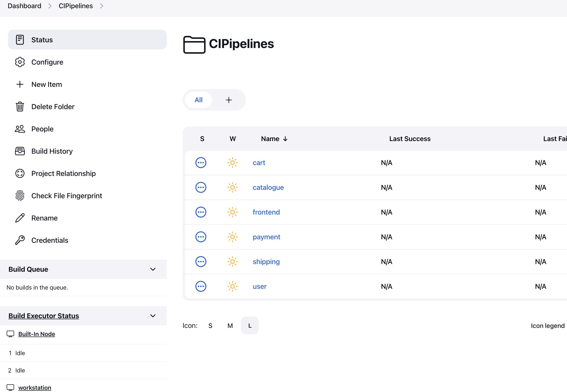567x392 pixels.
Task: Open the status menu for the payment pipeline
Action: 201,237
